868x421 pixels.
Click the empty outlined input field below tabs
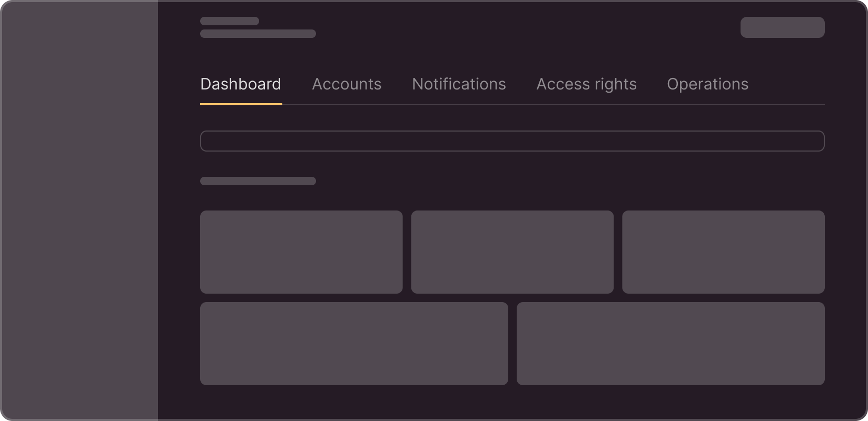pyautogui.click(x=512, y=141)
